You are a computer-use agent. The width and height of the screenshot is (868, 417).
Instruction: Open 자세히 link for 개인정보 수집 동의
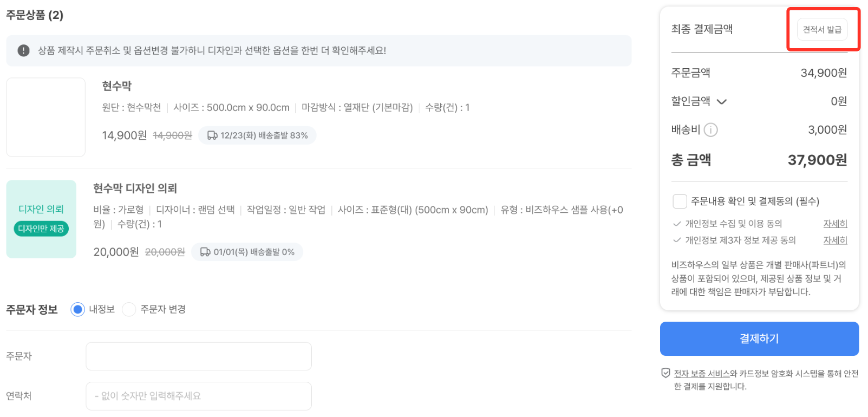tap(835, 224)
